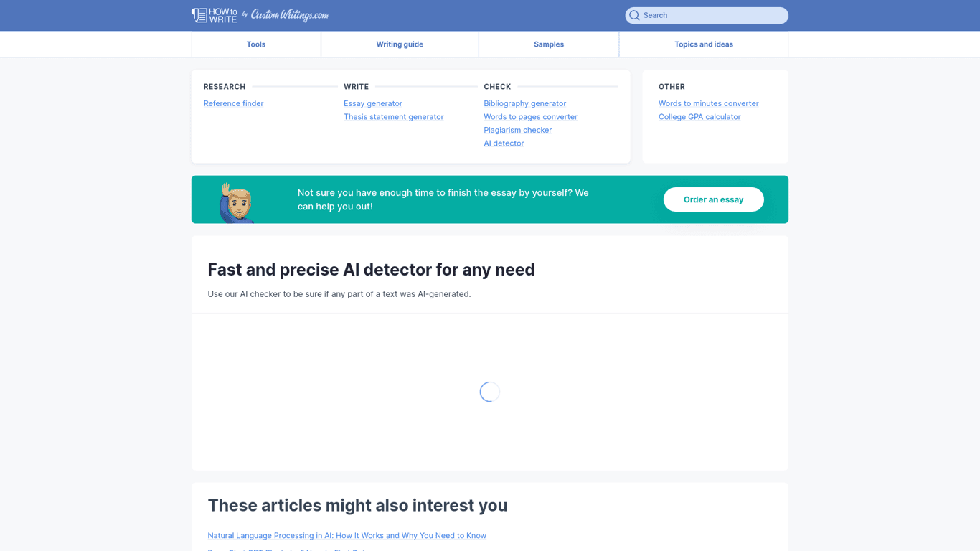This screenshot has width=980, height=551.
Task: Open the Samples section
Action: point(548,44)
